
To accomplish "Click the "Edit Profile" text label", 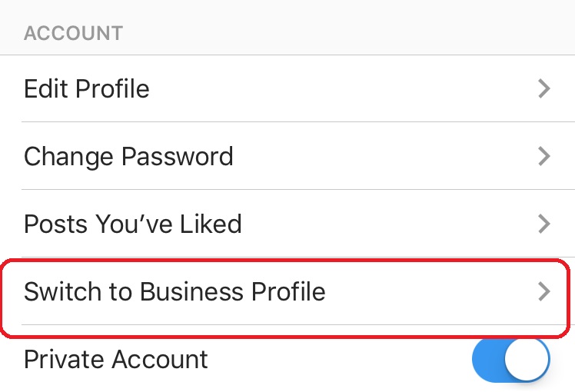I will (87, 89).
